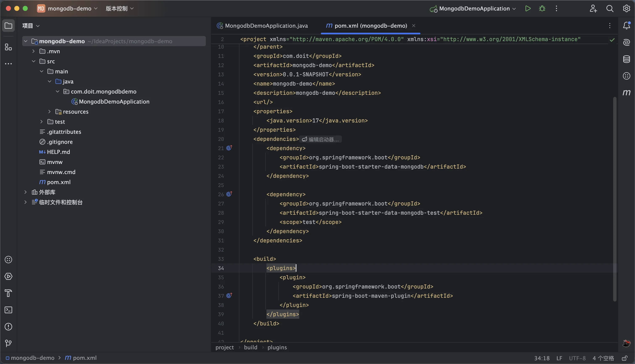The width and height of the screenshot is (635, 364).
Task: Expand the 外部库 node
Action: 25,192
